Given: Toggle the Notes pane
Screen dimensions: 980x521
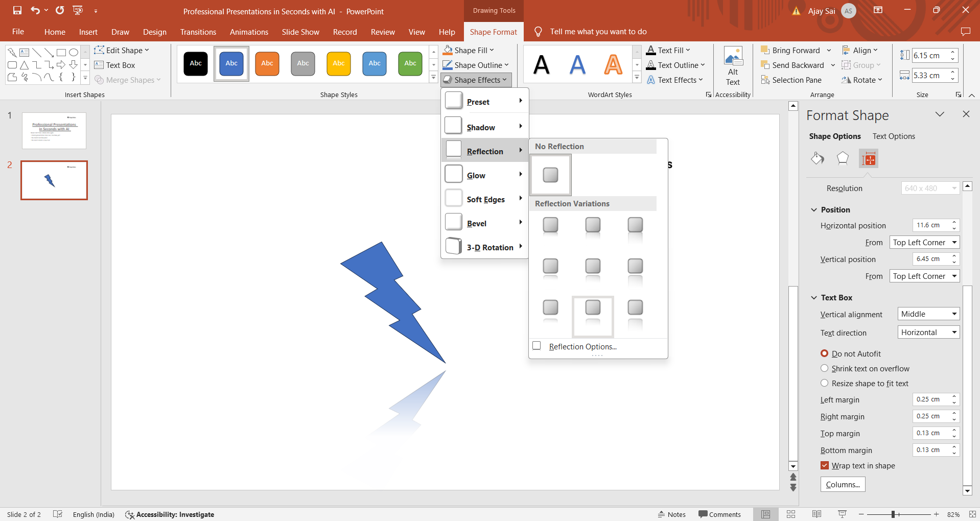Looking at the screenshot, I should [x=672, y=514].
